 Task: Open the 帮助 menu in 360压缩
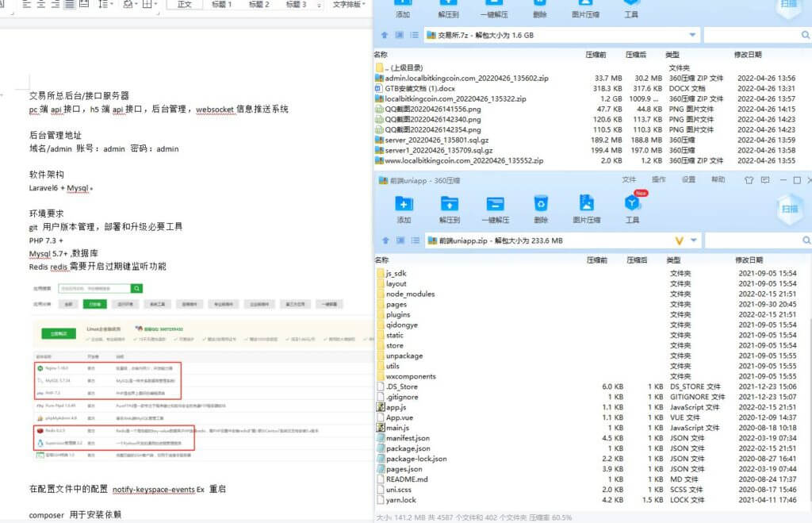[x=718, y=180]
